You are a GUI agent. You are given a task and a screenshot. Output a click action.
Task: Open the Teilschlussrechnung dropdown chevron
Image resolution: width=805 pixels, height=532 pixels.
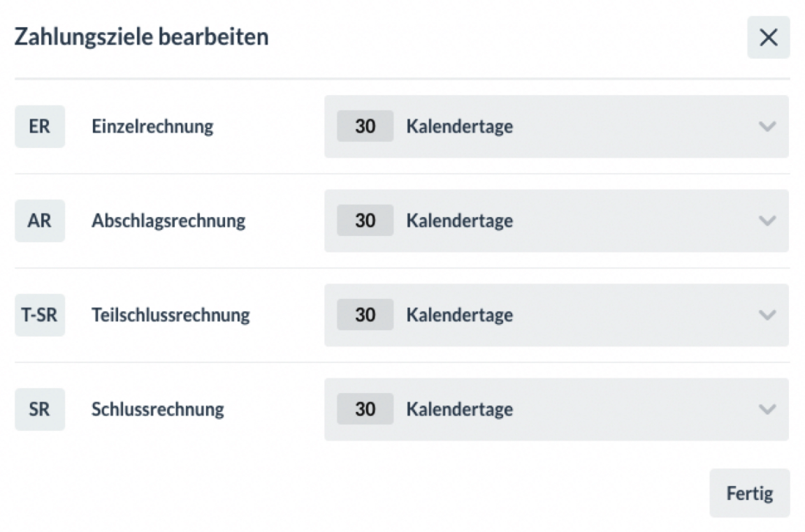tap(767, 315)
